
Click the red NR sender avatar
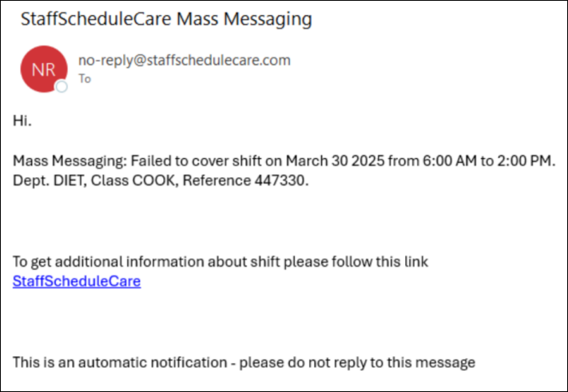(44, 69)
